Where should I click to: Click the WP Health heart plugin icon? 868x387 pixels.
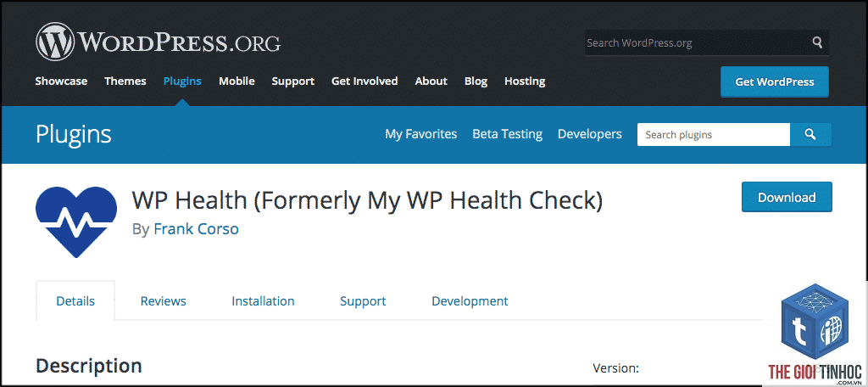click(x=76, y=222)
